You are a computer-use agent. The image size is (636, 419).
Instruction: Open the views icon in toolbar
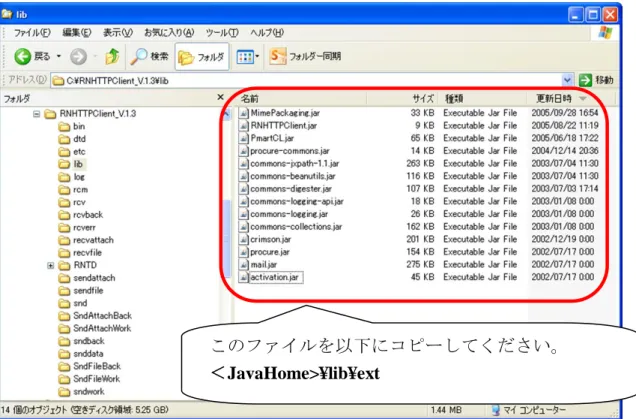click(245, 57)
